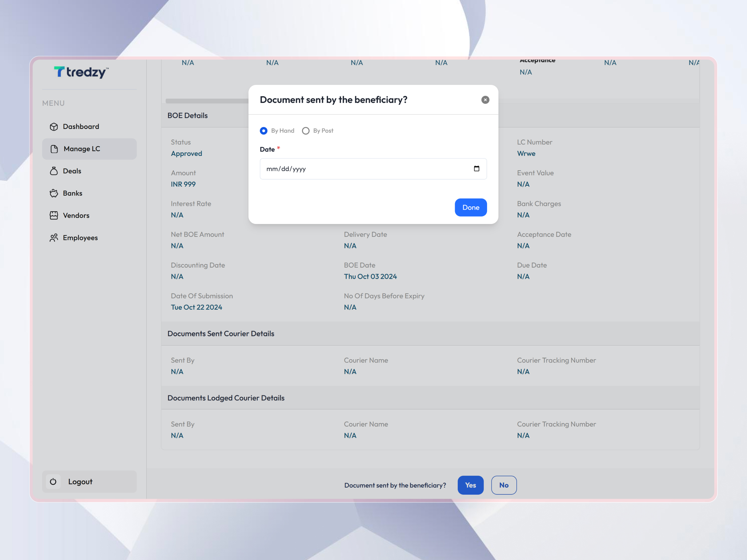747x560 pixels.
Task: Select Manage LC from the menu
Action: pos(82,149)
